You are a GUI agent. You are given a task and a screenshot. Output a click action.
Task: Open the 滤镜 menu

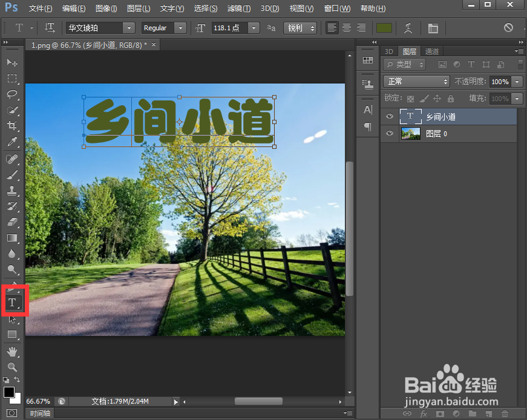pos(238,8)
